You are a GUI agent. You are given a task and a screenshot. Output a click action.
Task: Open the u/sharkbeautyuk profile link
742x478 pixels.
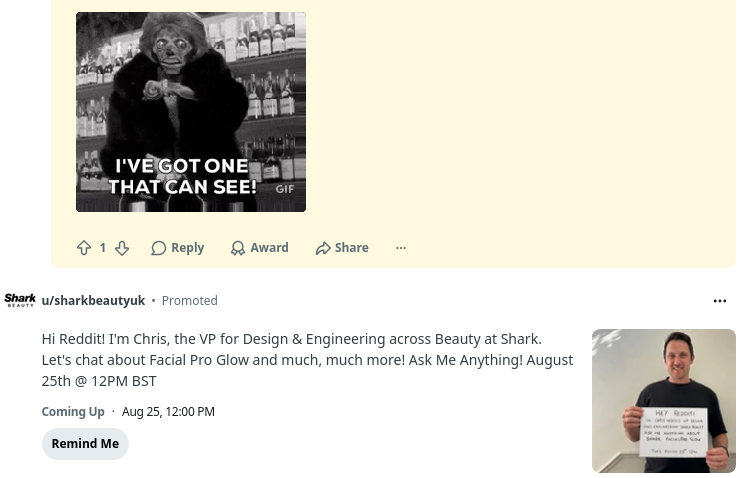(x=93, y=301)
